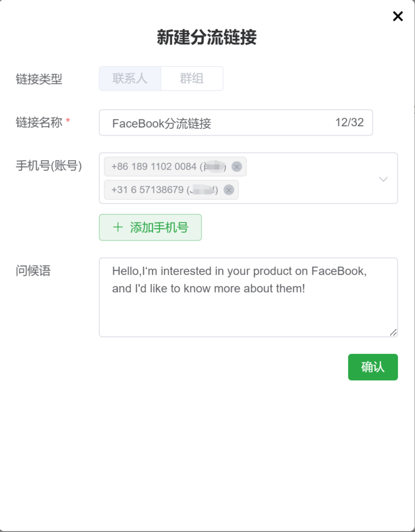Click the 问候语 textarea resize handle
415x532 pixels.
[393, 332]
